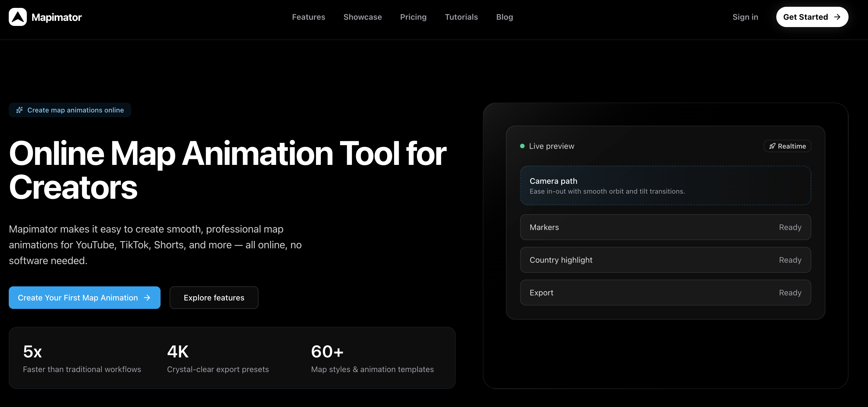Screen dimensions: 868x407
Task: Click the arrow icon in Get Started
Action: pyautogui.click(x=837, y=17)
